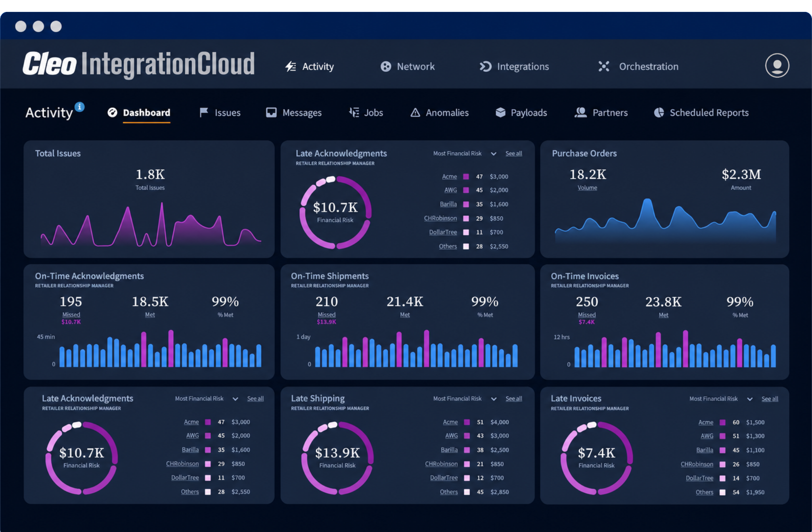The image size is (812, 532).
Task: Click the CHRobinson link in Late Invoices
Action: point(697,464)
